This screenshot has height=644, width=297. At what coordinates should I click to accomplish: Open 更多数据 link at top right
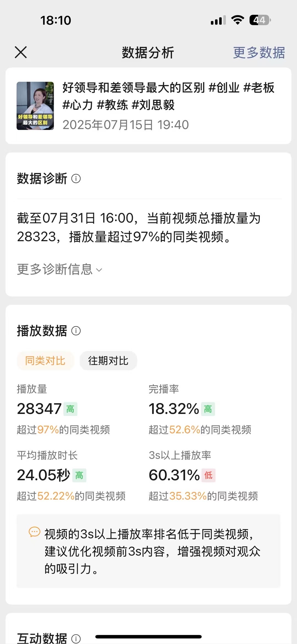click(x=259, y=53)
